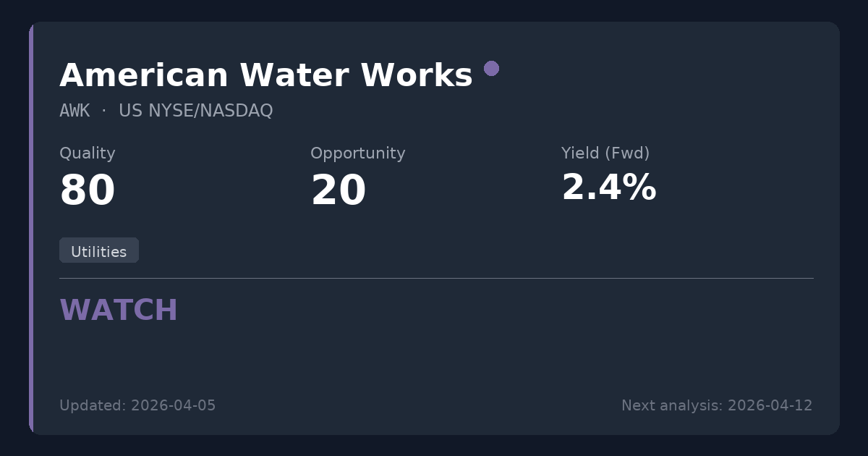Click the Next analysis label text
The width and height of the screenshot is (868, 456).
tap(671, 405)
